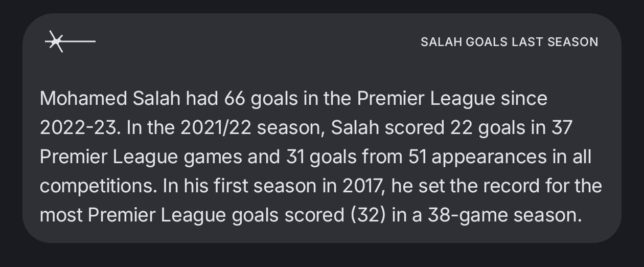Click the word "competitions." in the answer
The width and height of the screenshot is (644, 267).
coord(97,186)
